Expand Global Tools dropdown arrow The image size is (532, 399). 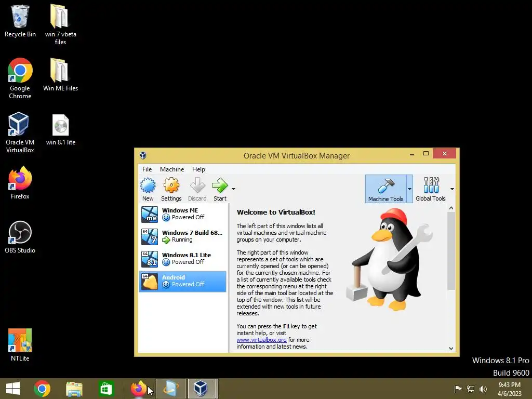coord(452,189)
